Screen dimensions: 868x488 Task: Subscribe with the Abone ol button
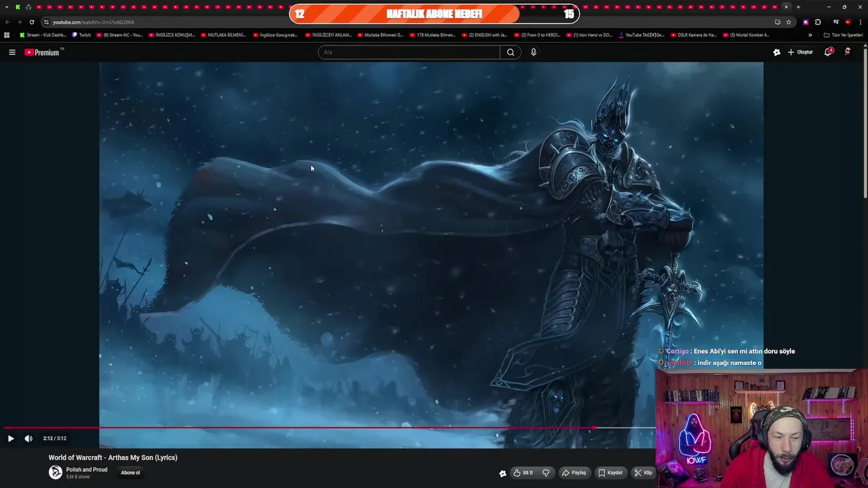130,473
